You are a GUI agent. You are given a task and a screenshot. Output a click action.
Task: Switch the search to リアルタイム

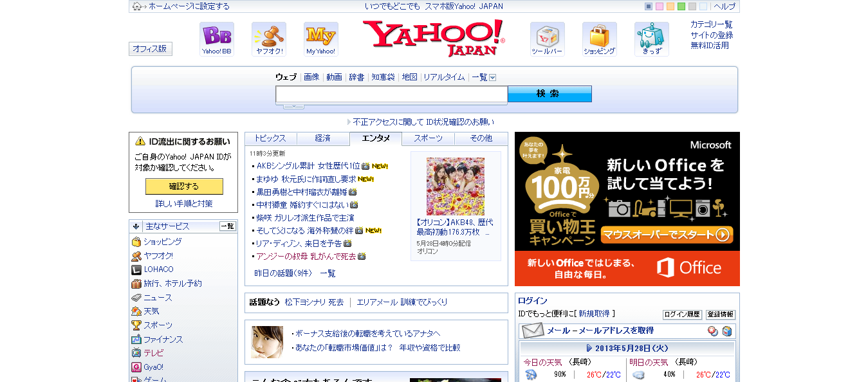[x=444, y=77]
